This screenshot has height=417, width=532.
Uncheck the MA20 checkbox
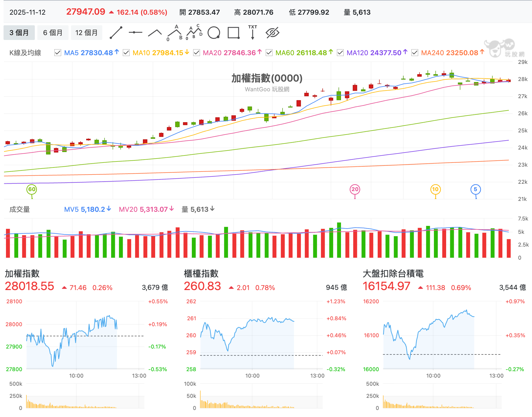[196, 53]
